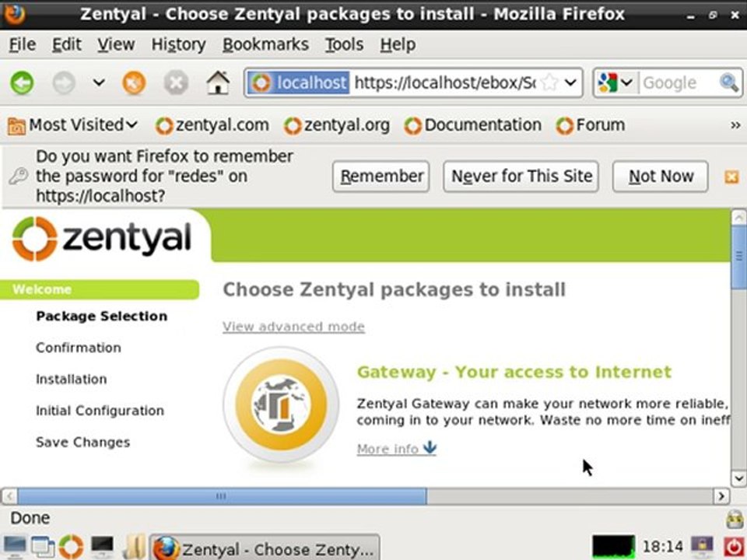Screen dimensions: 747x560
Task: Open the address bar URL dropdown
Action: coord(571,82)
